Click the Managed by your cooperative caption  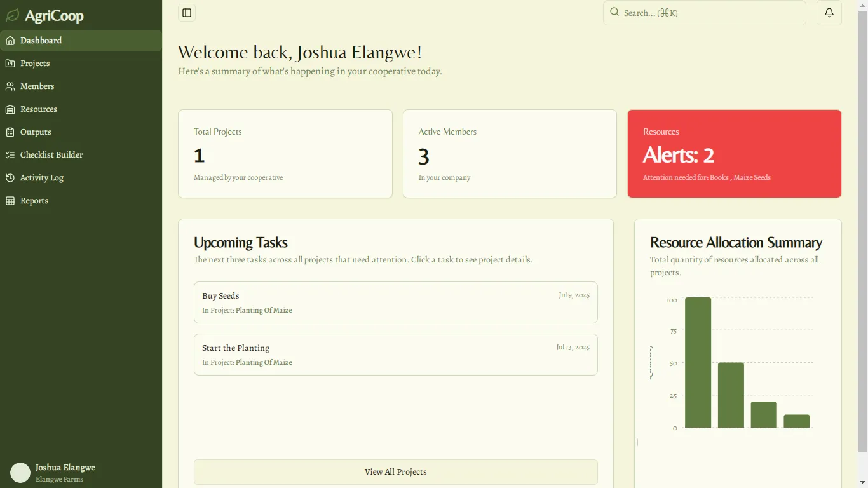(x=238, y=178)
